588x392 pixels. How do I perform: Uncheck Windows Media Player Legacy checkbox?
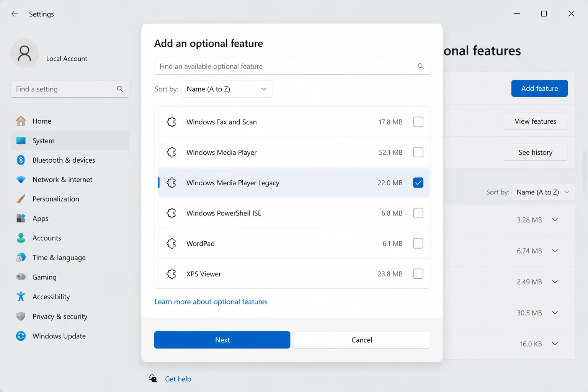click(418, 183)
